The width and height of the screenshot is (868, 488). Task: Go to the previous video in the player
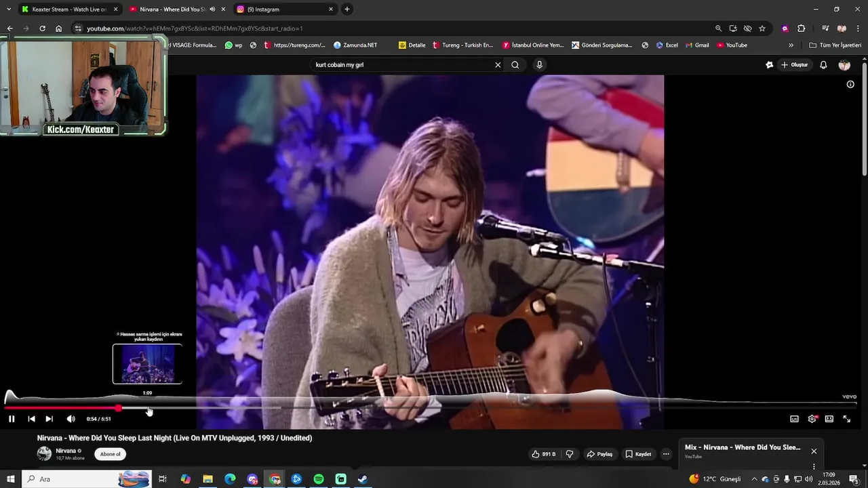click(x=31, y=419)
